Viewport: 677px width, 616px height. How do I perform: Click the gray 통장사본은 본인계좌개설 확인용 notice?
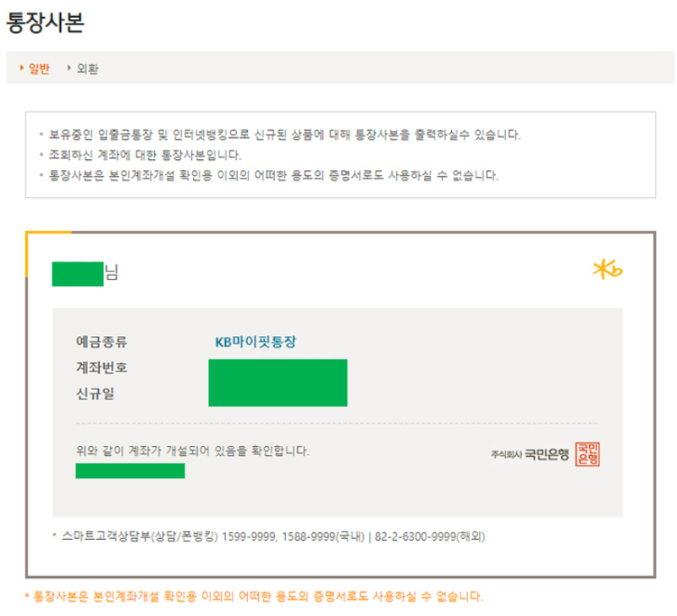coord(273,175)
